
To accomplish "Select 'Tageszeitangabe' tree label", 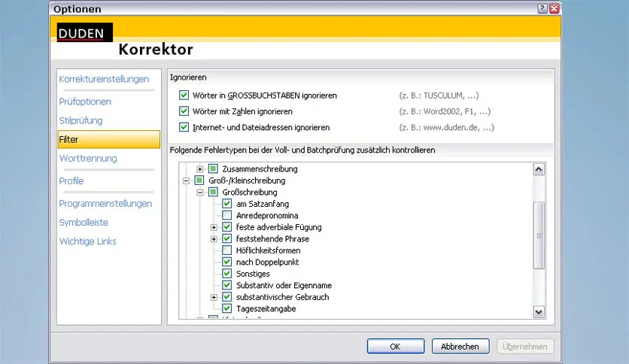I will tap(266, 308).
